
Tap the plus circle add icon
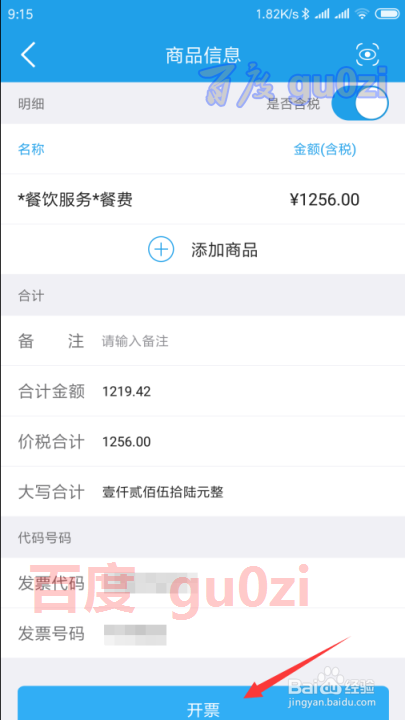tap(161, 250)
